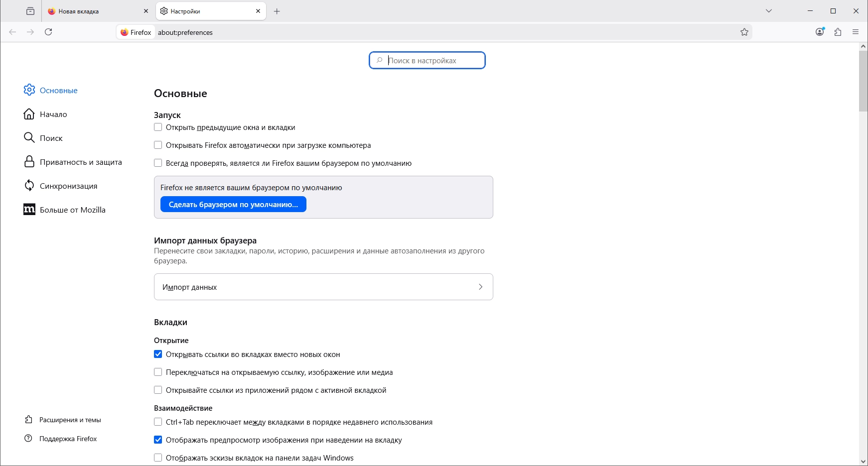
Task: Click the reload page icon
Action: [48, 32]
